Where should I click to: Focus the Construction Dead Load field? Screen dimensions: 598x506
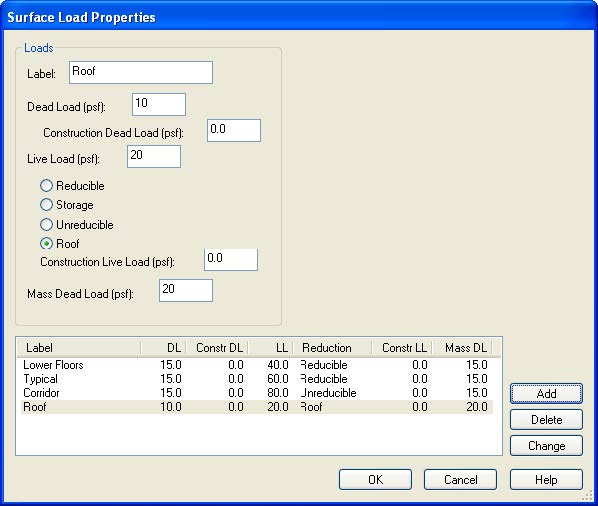(234, 130)
